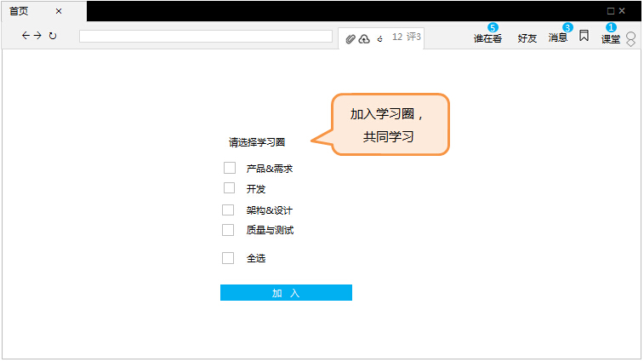
Task: Click the back arrow navigation icon
Action: (26, 36)
